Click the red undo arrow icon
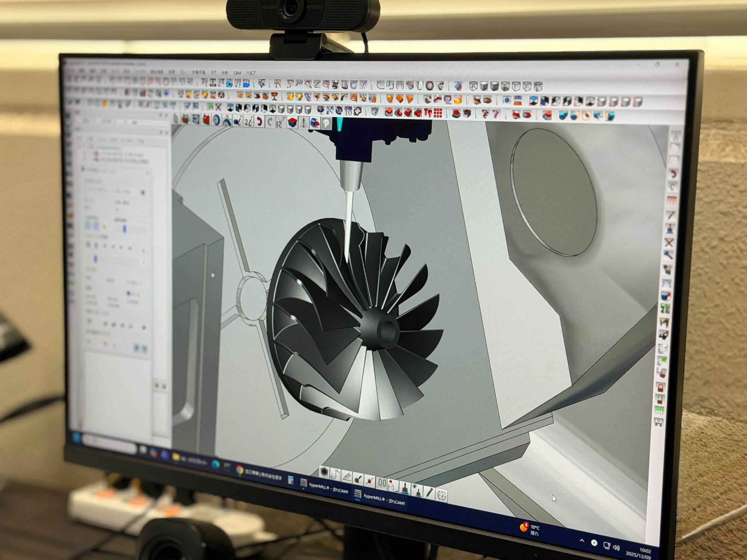747x560 pixels. pyautogui.click(x=259, y=121)
